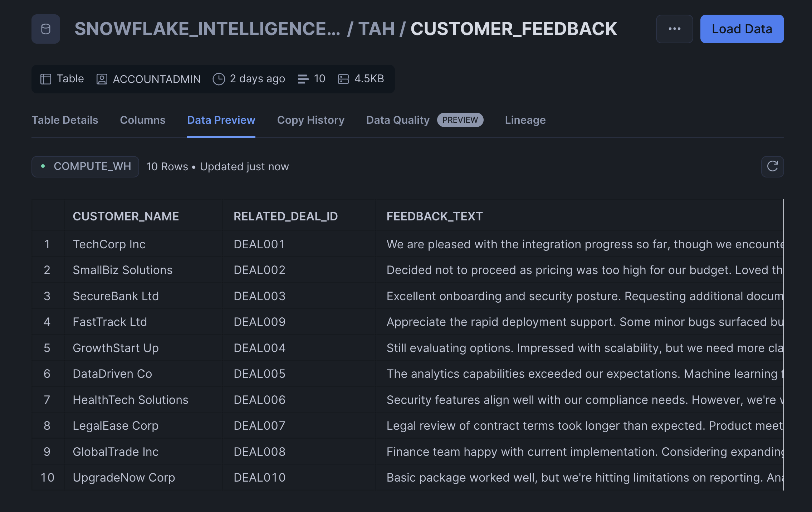Image resolution: width=812 pixels, height=512 pixels.
Task: Click the storage size icon near 4.5KB
Action: (x=343, y=79)
